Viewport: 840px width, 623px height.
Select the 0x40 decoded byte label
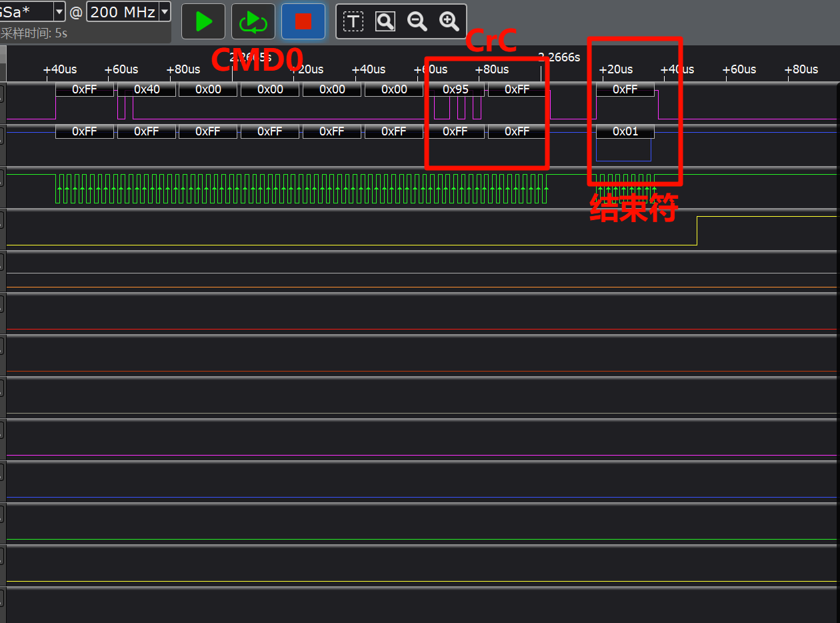pos(147,89)
